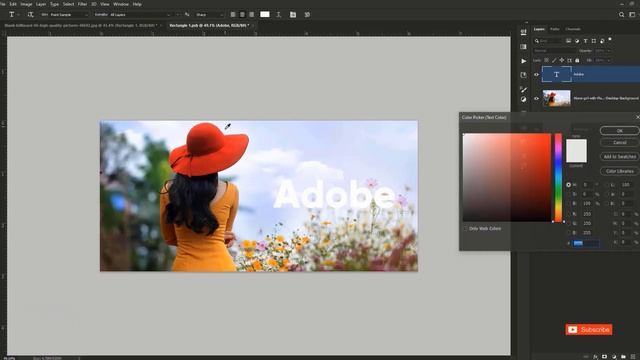640x360 pixels.
Task: Select the R red radio button
Action: [x=568, y=214]
